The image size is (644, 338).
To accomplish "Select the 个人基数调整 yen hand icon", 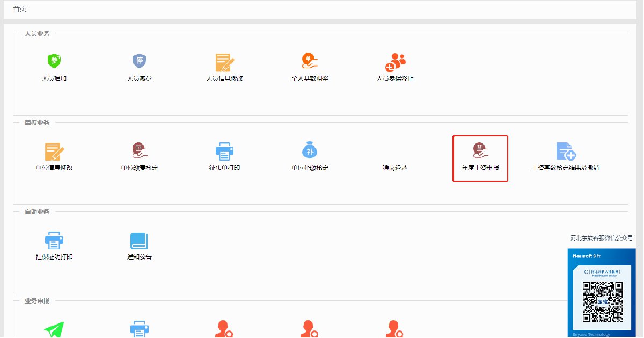I will 310,61.
